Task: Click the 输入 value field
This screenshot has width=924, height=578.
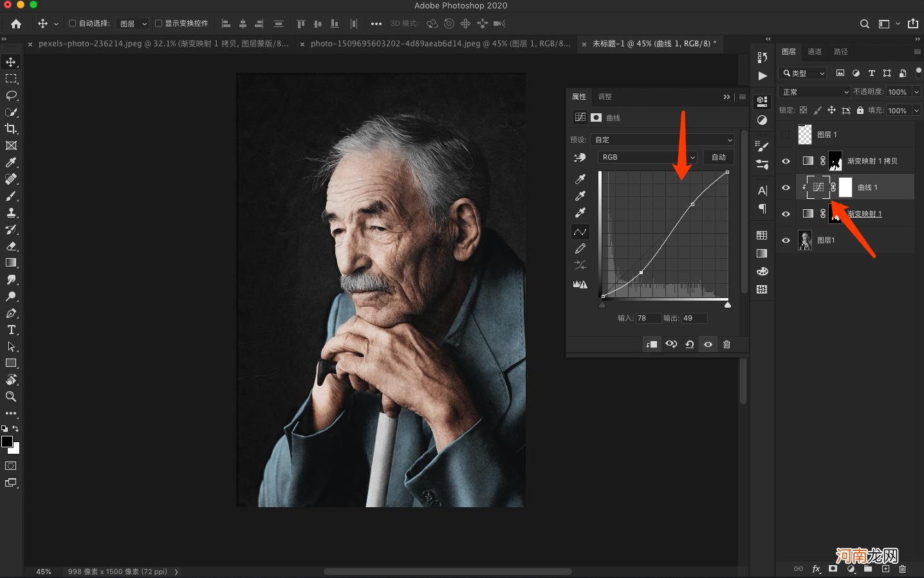Action: pos(648,318)
